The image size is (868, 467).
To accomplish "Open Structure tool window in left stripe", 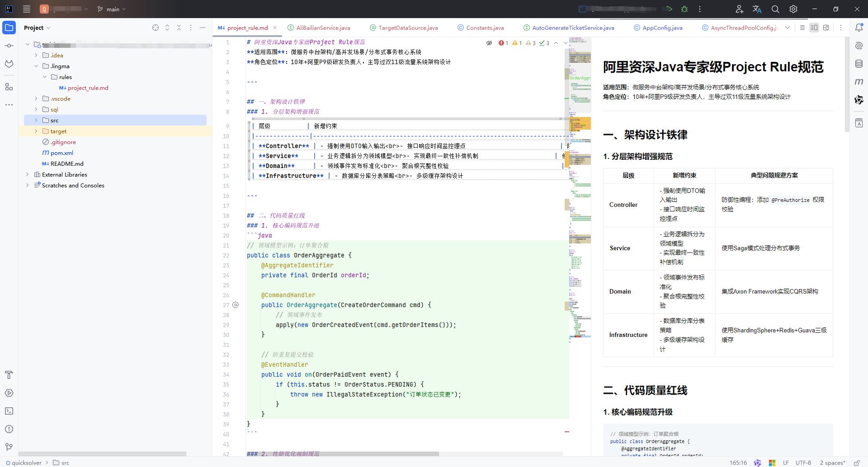I will click(x=9, y=87).
